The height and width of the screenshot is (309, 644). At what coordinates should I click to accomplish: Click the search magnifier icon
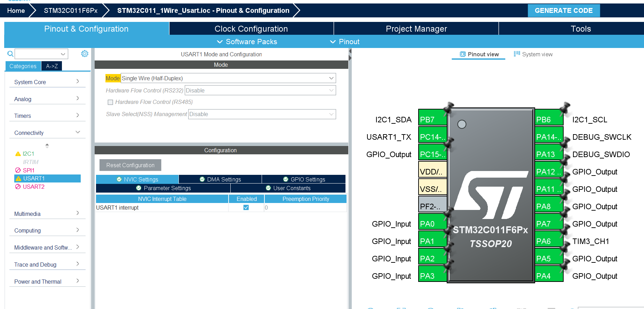click(10, 54)
